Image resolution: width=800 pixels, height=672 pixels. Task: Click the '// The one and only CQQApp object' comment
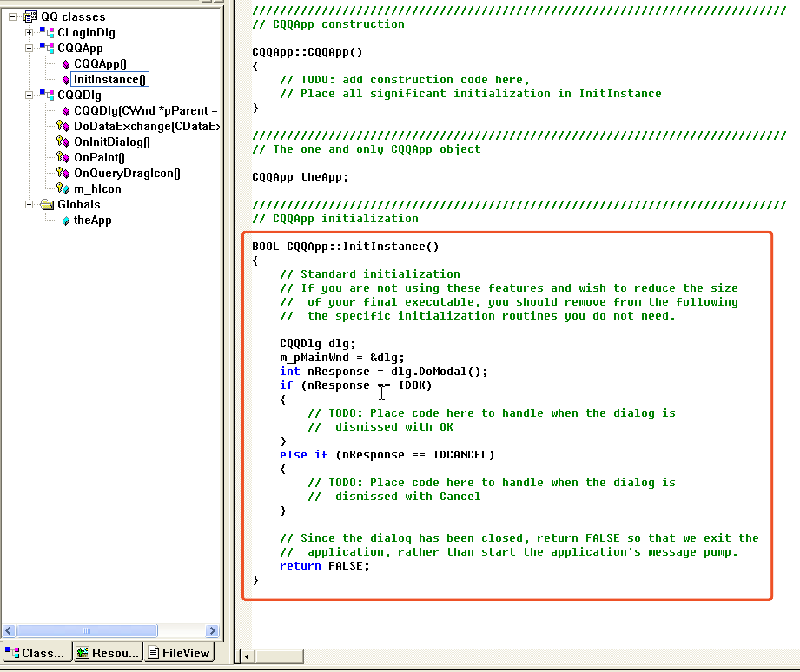[x=367, y=149]
